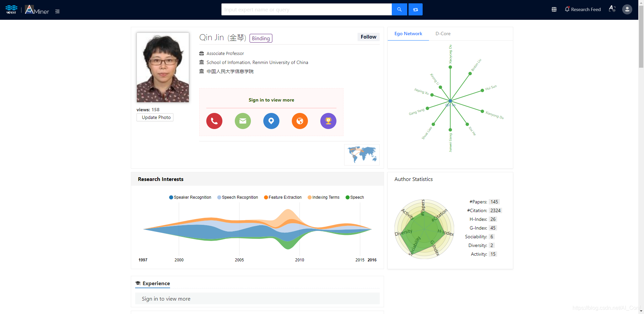
Task: Switch to the D-Core tab
Action: coord(443,34)
